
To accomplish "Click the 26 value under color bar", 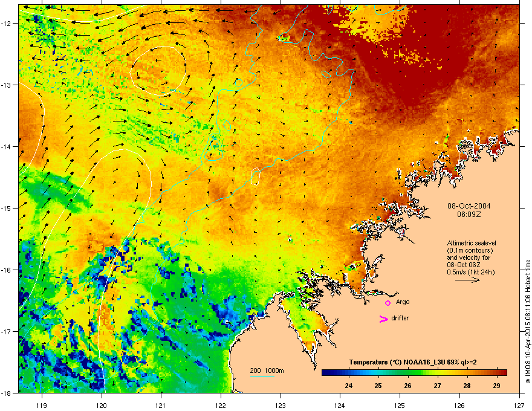I will [x=407, y=386].
